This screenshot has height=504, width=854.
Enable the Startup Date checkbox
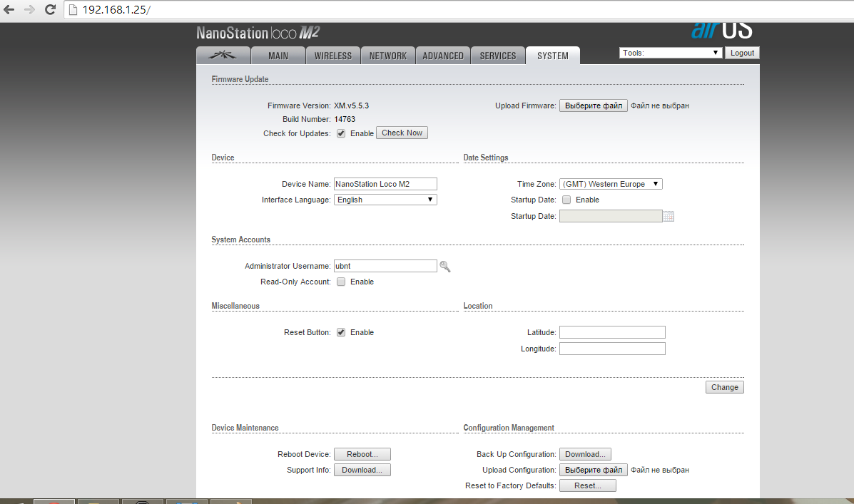[566, 200]
